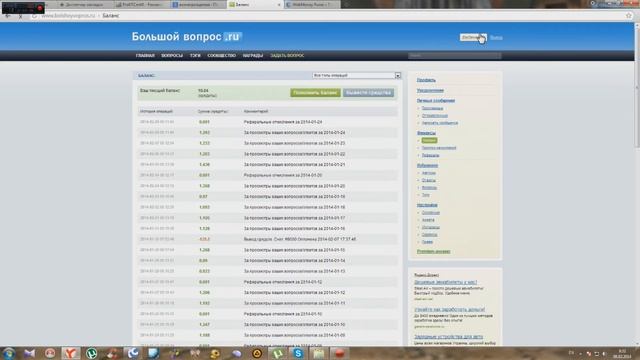Click the site search field
The image size is (640, 360).
(x=454, y=56)
